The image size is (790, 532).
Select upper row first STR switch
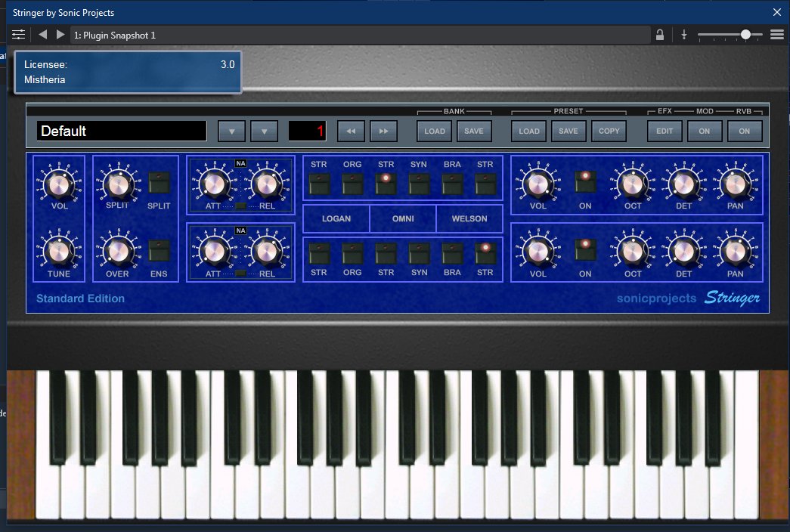pyautogui.click(x=319, y=184)
